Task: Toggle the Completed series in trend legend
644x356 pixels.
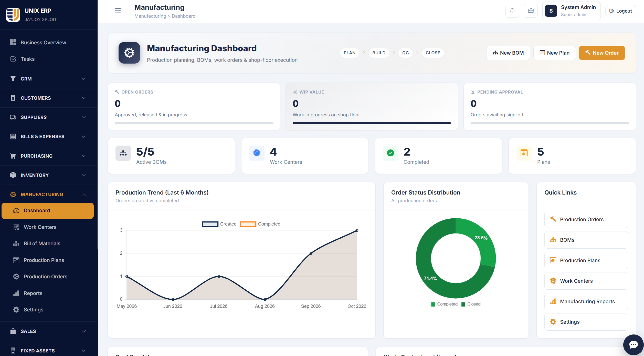Action: coord(260,224)
